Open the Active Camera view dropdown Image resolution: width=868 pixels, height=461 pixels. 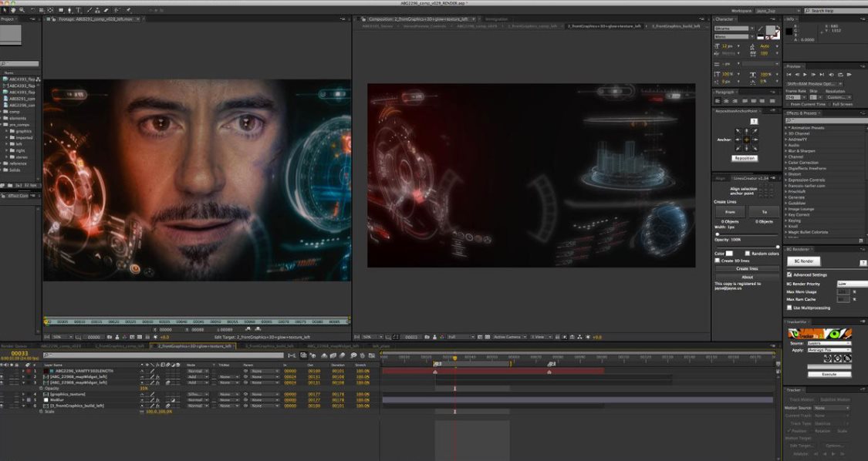(x=508, y=336)
